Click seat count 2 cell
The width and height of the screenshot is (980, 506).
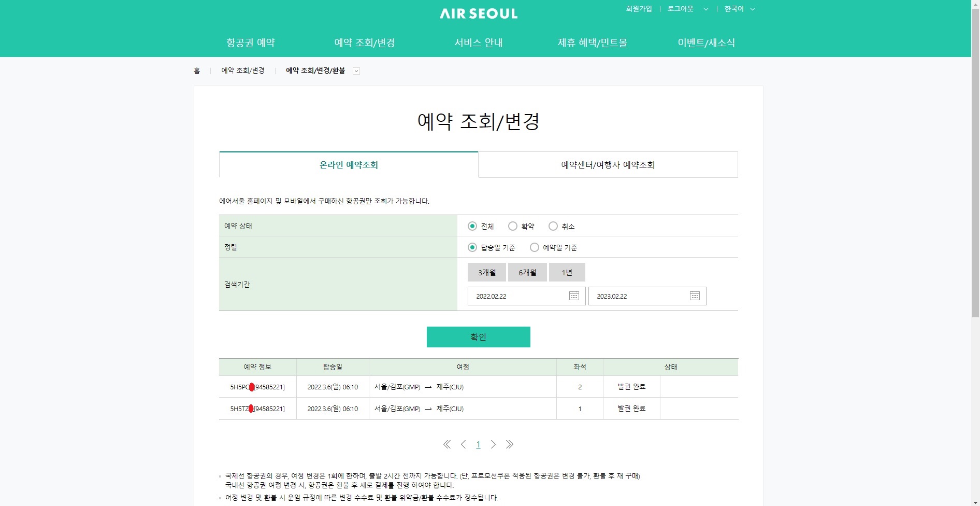(580, 387)
